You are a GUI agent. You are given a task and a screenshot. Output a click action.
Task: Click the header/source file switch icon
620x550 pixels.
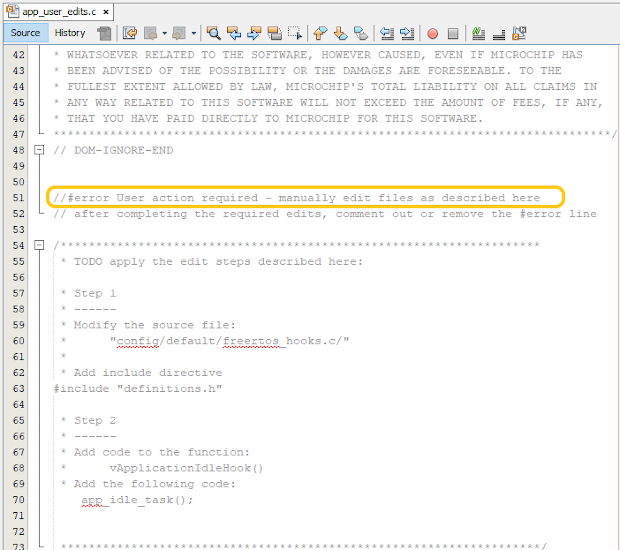(x=519, y=33)
